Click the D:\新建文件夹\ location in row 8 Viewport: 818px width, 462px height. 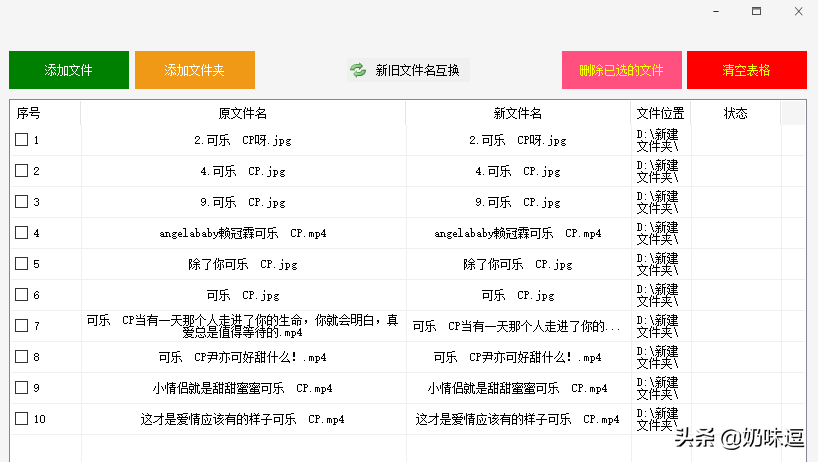tap(657, 357)
